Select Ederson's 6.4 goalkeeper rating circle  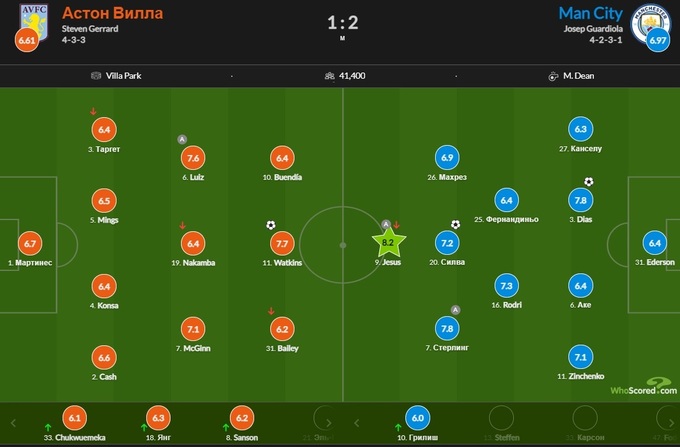(x=655, y=242)
